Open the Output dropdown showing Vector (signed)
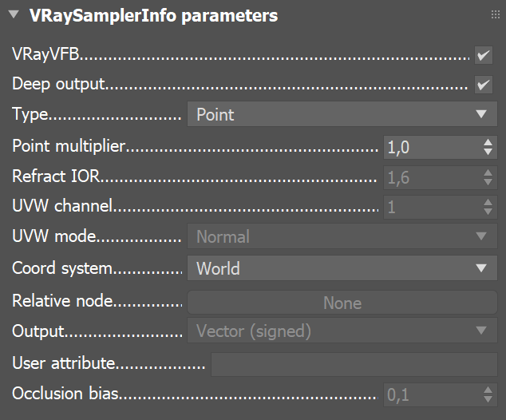This screenshot has width=506, height=420. point(342,331)
